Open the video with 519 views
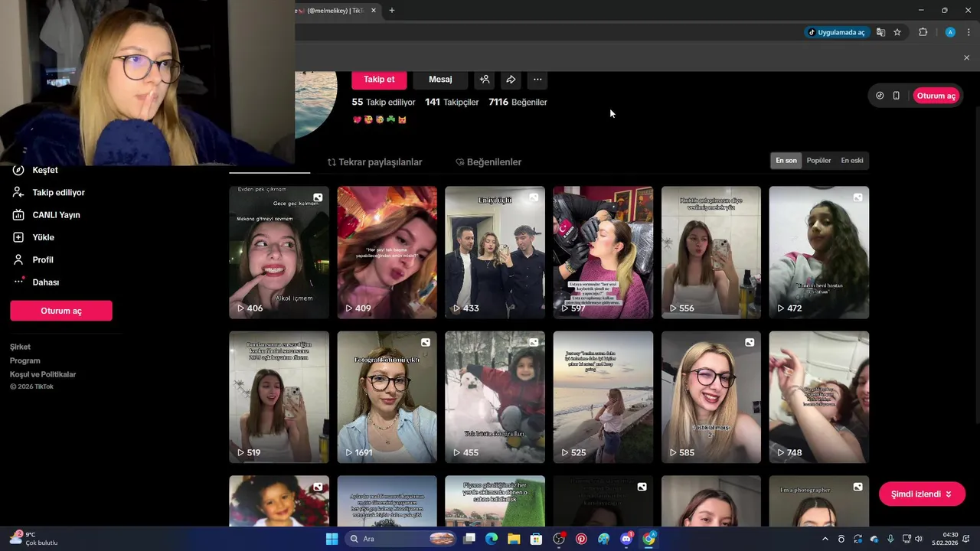Image resolution: width=980 pixels, height=551 pixels. [279, 397]
